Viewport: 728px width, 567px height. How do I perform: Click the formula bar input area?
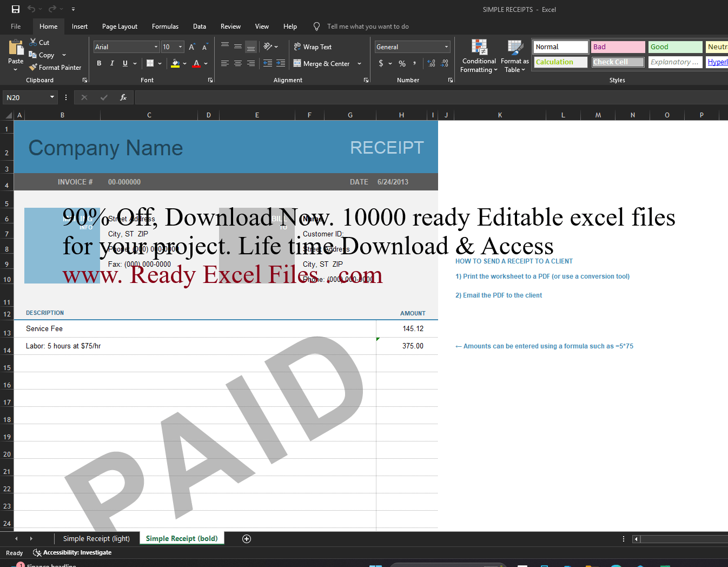click(431, 97)
